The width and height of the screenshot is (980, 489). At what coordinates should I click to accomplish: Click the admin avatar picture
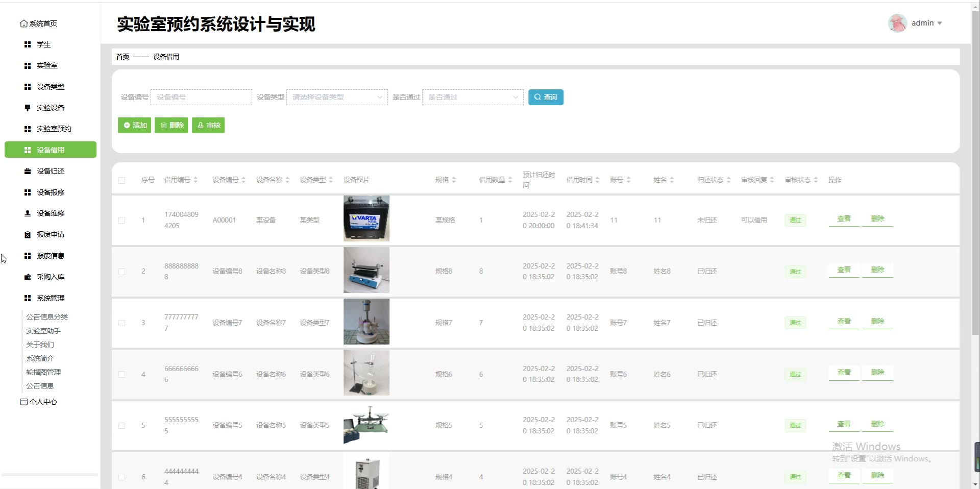click(897, 23)
